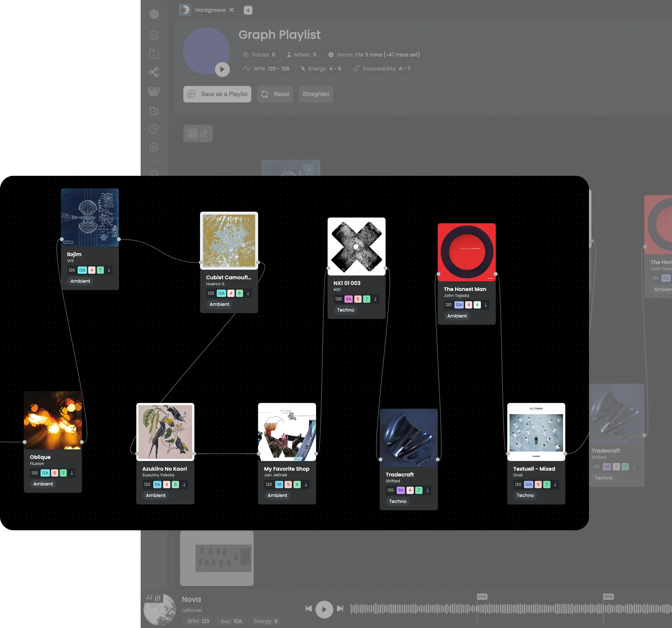This screenshot has width=672, height=628.
Task: Open the file folder sidebar icon
Action: pos(154,111)
